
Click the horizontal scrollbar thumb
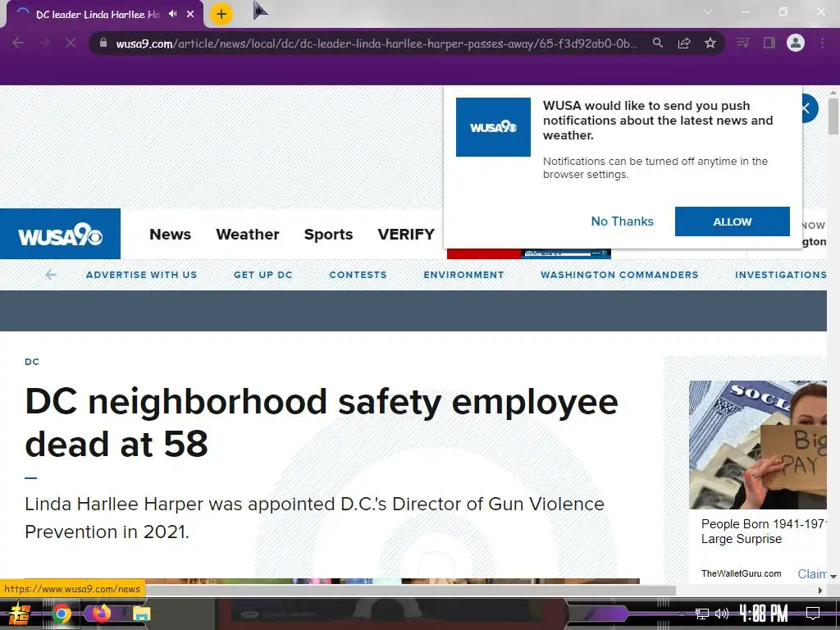(x=411, y=591)
